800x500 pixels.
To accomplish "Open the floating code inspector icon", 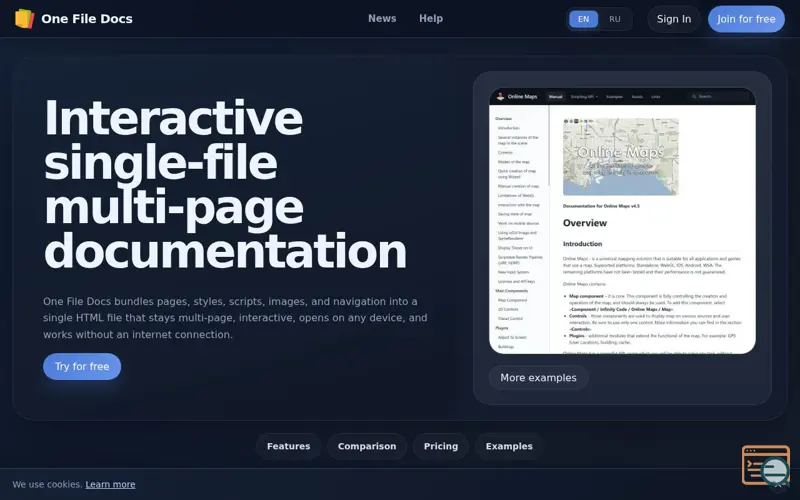I will pyautogui.click(x=765, y=465).
